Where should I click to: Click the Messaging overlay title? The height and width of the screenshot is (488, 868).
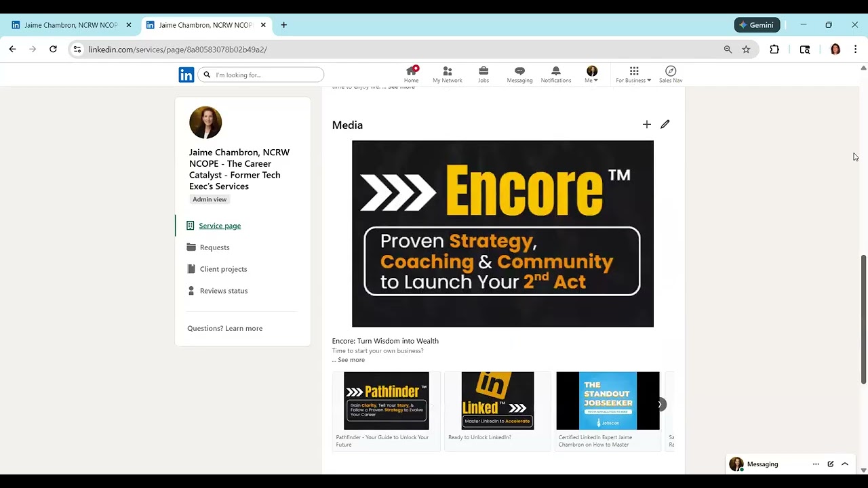pyautogui.click(x=762, y=464)
